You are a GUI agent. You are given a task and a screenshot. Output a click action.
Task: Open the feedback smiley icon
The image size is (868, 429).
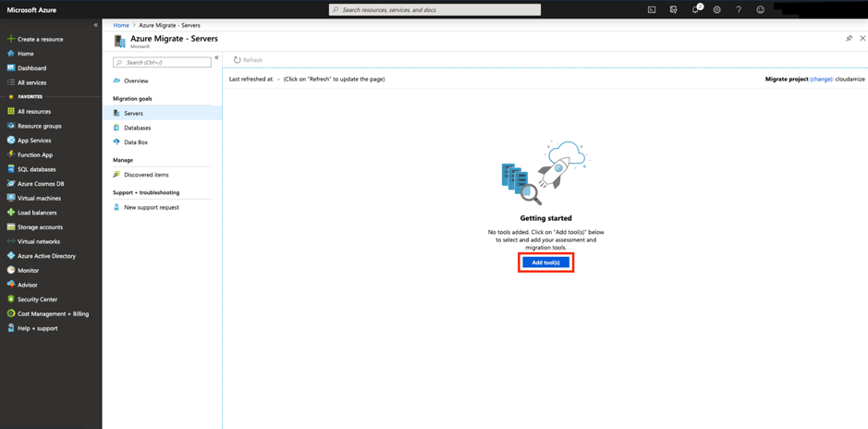pos(760,10)
